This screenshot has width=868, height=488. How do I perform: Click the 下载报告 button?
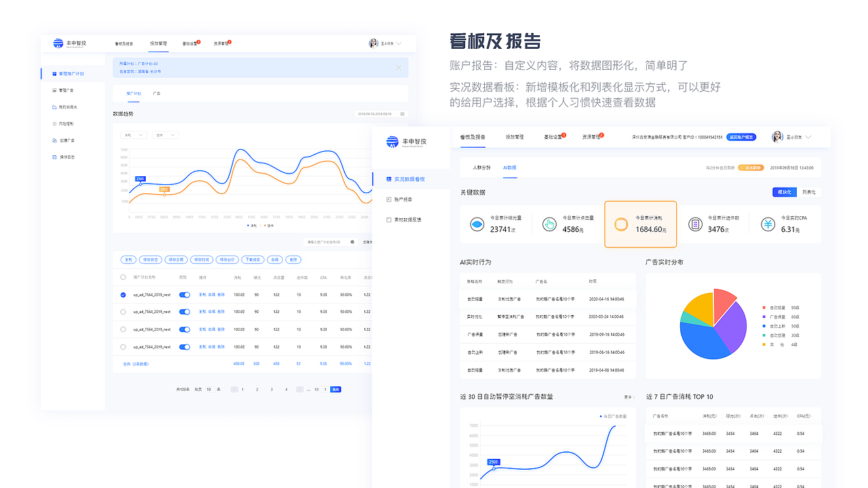pyautogui.click(x=254, y=259)
